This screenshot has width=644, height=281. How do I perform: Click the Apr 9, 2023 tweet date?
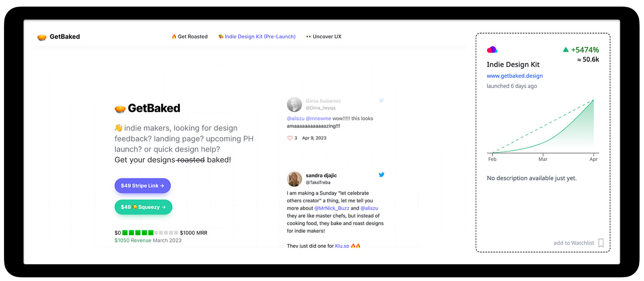click(x=314, y=138)
